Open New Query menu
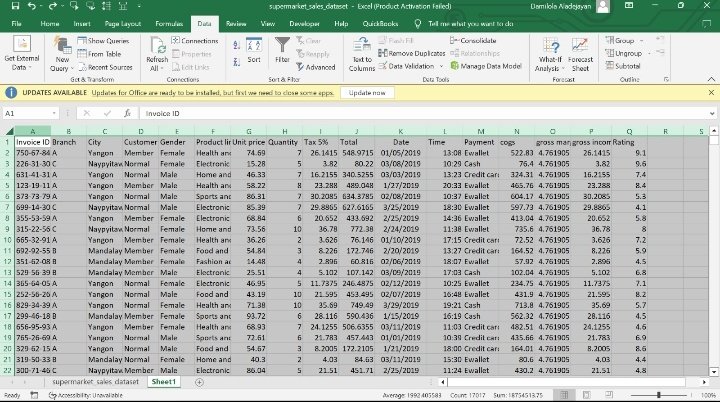The width and height of the screenshot is (720, 402). [x=62, y=53]
